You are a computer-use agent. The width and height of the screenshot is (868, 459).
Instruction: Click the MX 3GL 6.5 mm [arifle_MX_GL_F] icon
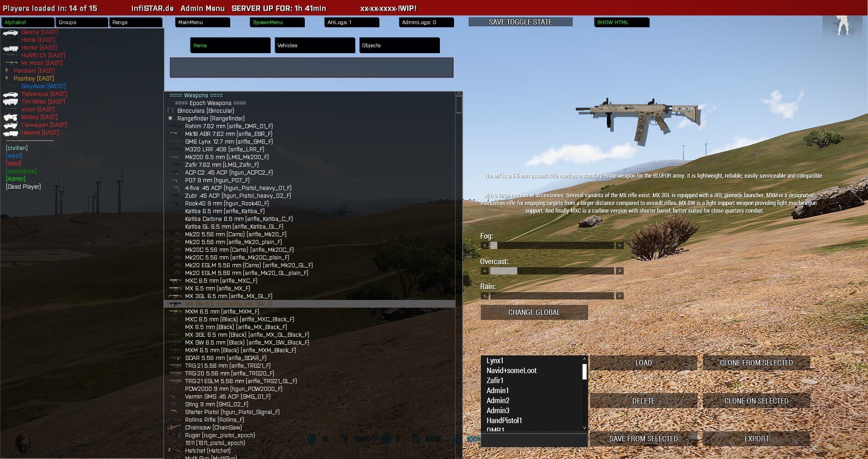[x=175, y=296]
